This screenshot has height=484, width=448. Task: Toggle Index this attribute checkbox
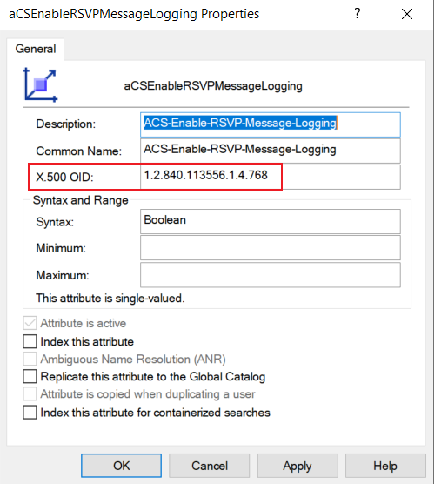click(30, 342)
